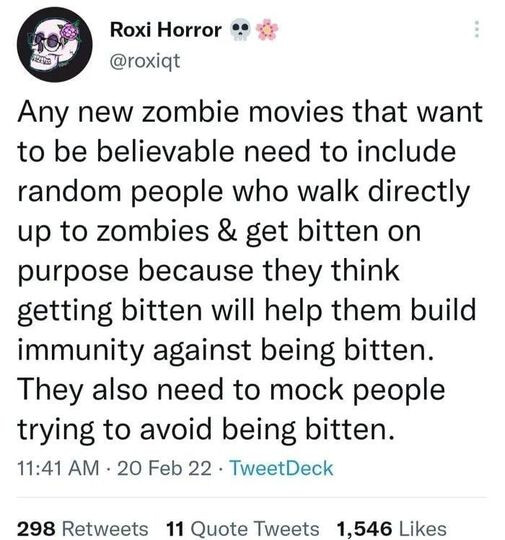Click the 20 Feb 22 date
Viewport: 505px width, 540px height.
[164, 468]
